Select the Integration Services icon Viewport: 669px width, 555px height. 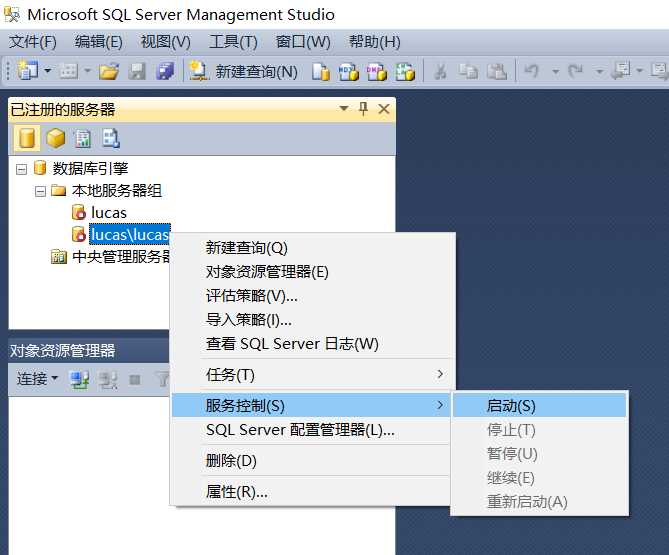(111, 138)
